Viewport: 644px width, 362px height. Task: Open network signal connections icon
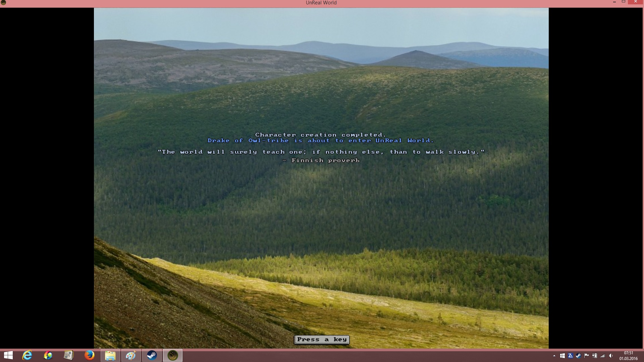tap(603, 356)
